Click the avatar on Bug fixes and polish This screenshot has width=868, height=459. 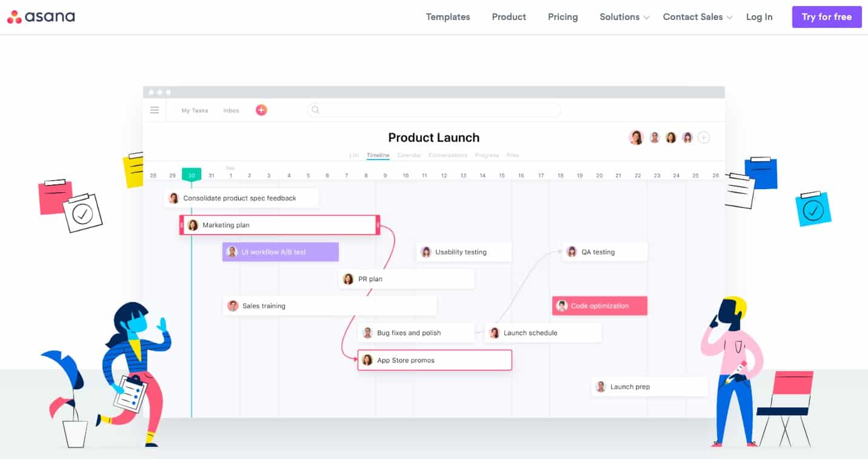pyautogui.click(x=367, y=333)
